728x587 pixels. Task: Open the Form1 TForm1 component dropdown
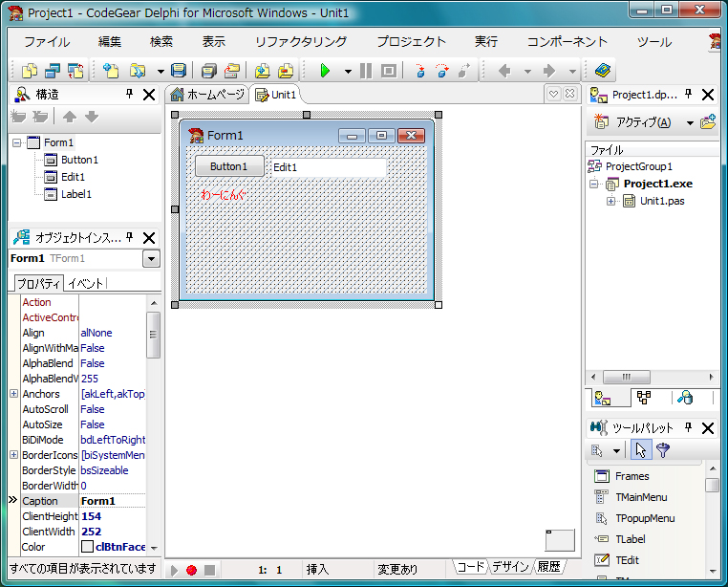click(151, 259)
